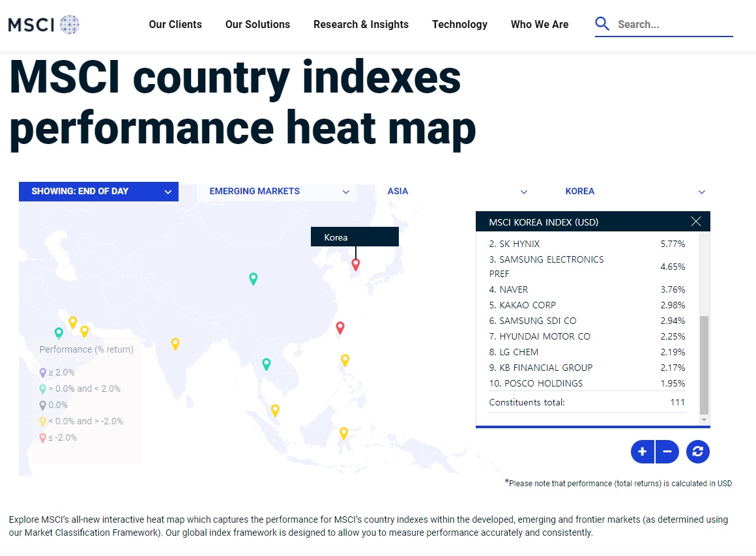Select the green pin over Thailand
The image size is (756, 556).
pos(266,364)
